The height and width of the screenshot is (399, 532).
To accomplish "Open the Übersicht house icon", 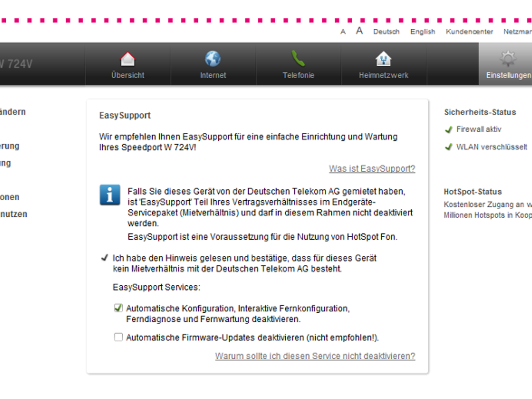I will click(x=128, y=59).
